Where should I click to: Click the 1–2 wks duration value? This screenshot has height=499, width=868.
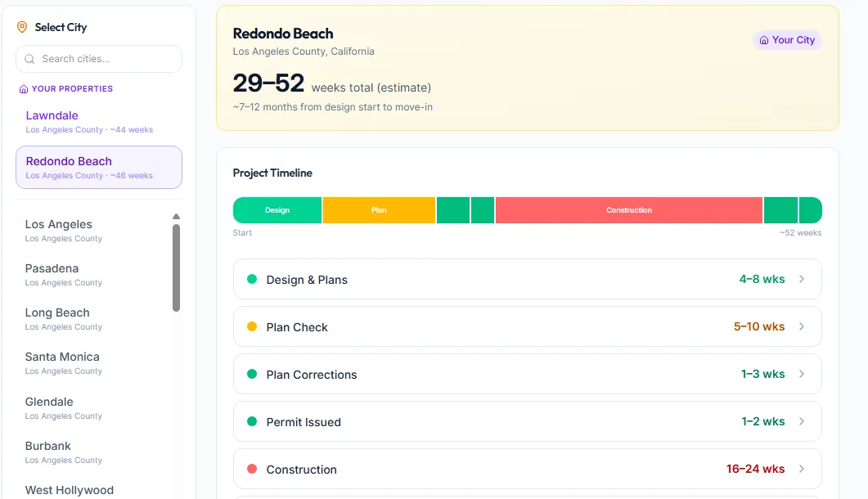(762, 421)
